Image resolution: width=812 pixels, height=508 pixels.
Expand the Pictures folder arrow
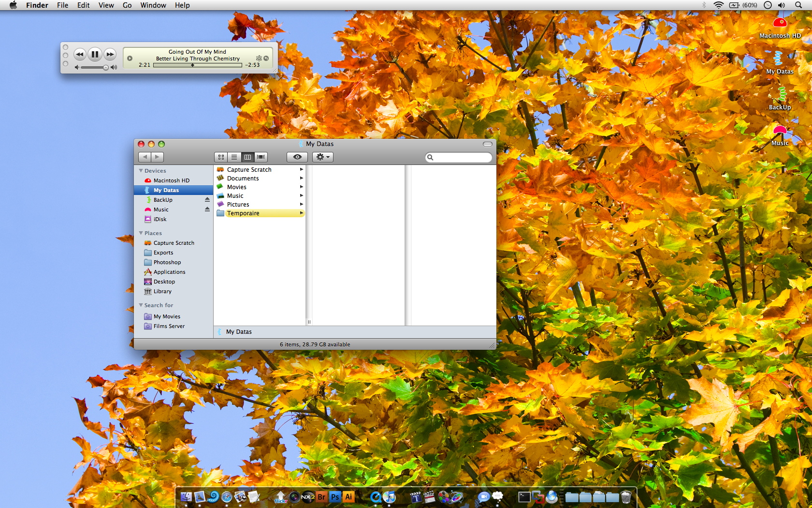301,205
